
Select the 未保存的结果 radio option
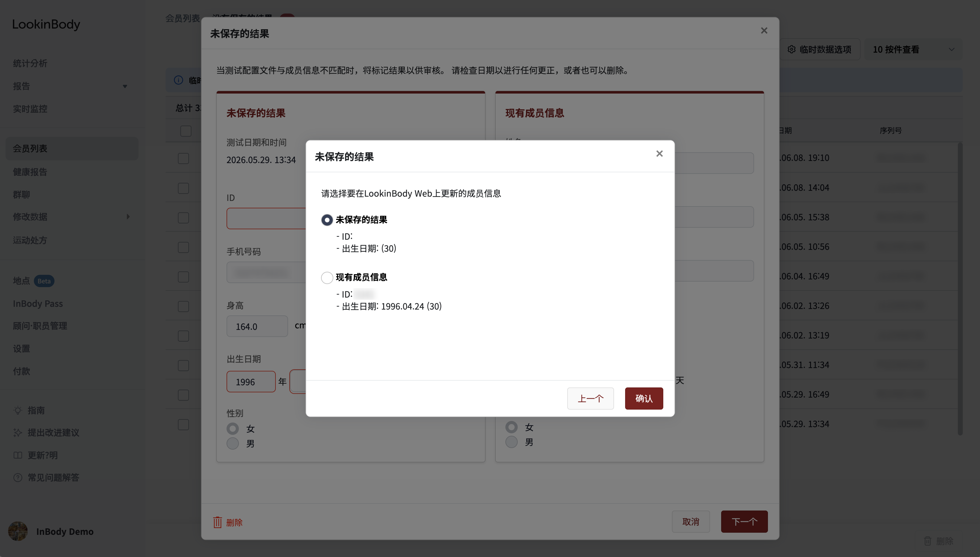coord(327,220)
